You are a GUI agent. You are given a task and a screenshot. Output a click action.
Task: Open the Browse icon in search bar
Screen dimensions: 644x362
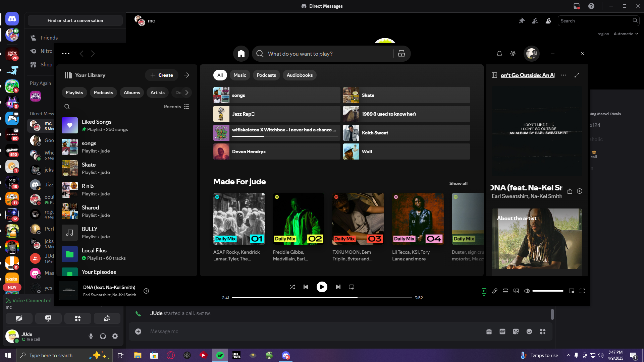coord(401,54)
